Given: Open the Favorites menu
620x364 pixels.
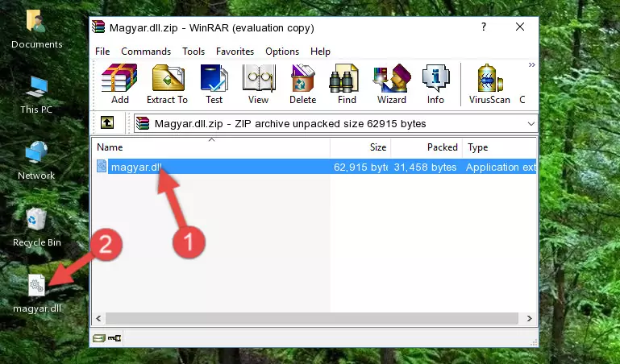Looking at the screenshot, I should tap(235, 52).
